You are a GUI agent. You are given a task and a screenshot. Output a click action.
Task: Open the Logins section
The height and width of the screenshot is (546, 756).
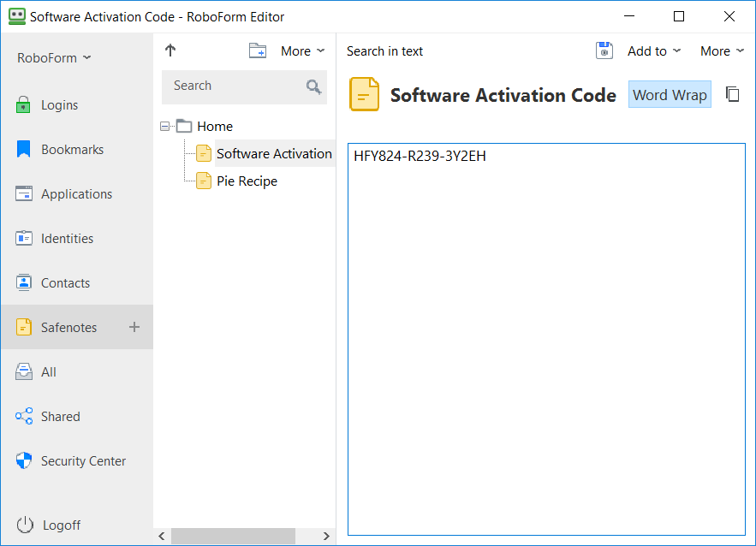click(77, 105)
